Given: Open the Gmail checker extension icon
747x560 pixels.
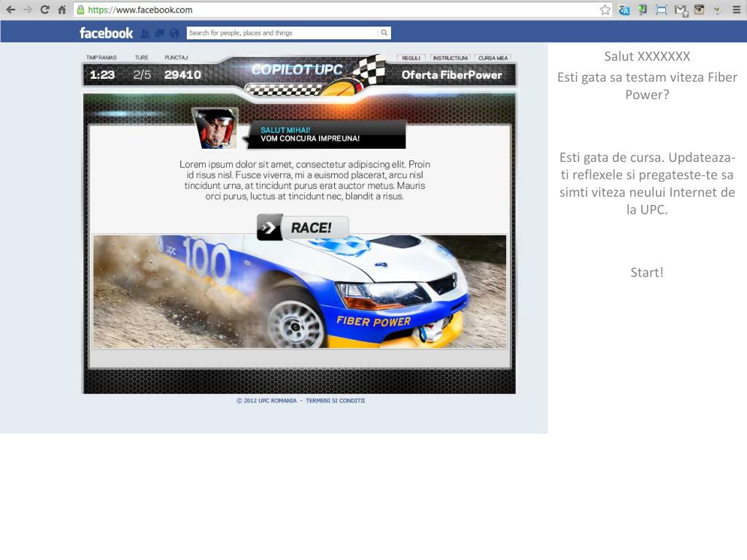Looking at the screenshot, I should click(x=681, y=10).
